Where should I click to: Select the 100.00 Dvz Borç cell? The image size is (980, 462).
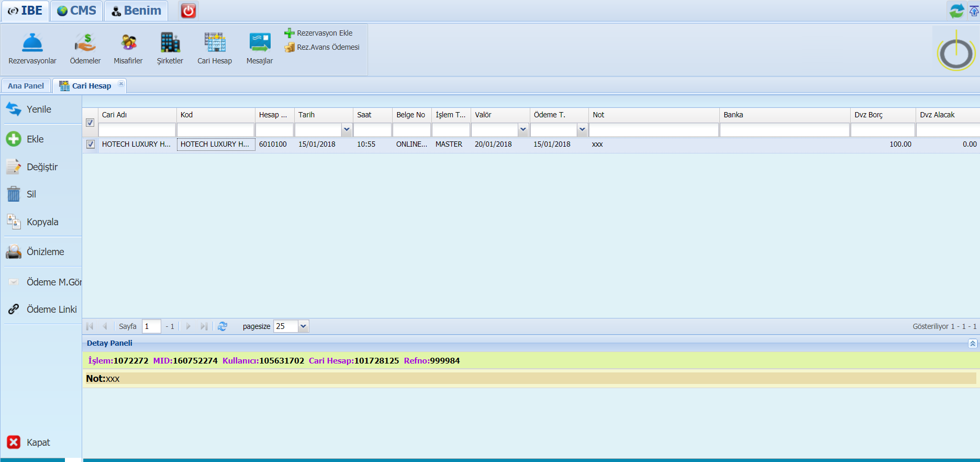click(883, 144)
